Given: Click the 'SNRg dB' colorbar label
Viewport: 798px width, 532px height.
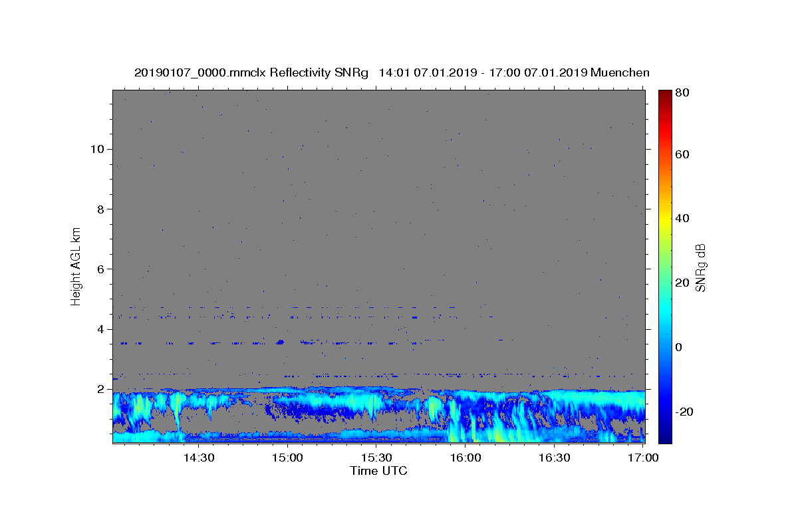Looking at the screenshot, I should pos(700,267).
